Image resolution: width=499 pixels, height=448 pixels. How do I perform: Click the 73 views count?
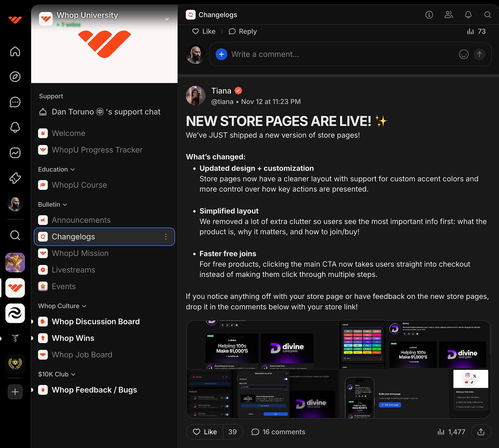[476, 31]
